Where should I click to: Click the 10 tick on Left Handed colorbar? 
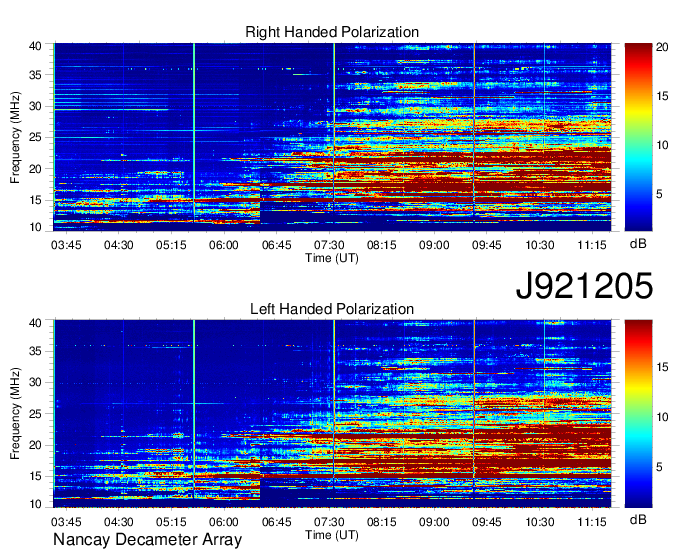(x=662, y=417)
